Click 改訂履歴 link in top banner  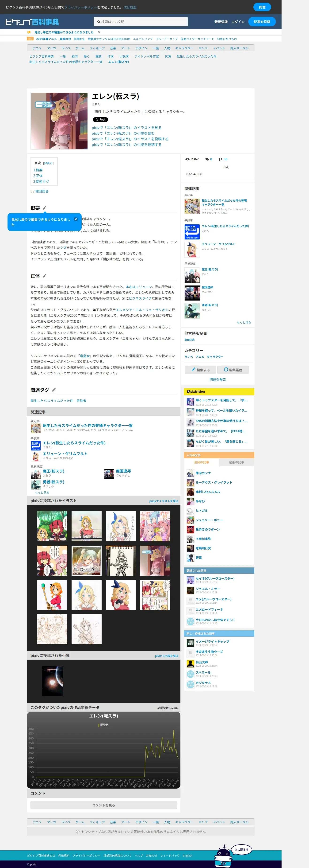click(130, 7)
